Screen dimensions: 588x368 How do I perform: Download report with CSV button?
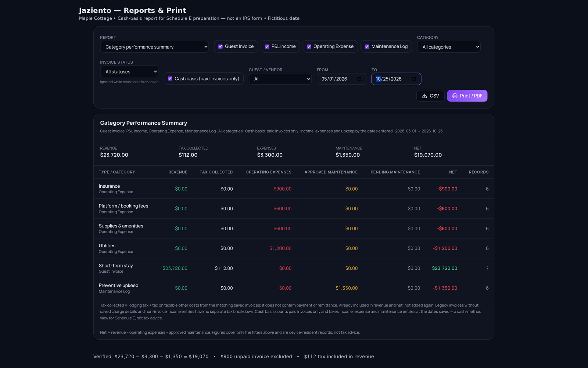430,96
